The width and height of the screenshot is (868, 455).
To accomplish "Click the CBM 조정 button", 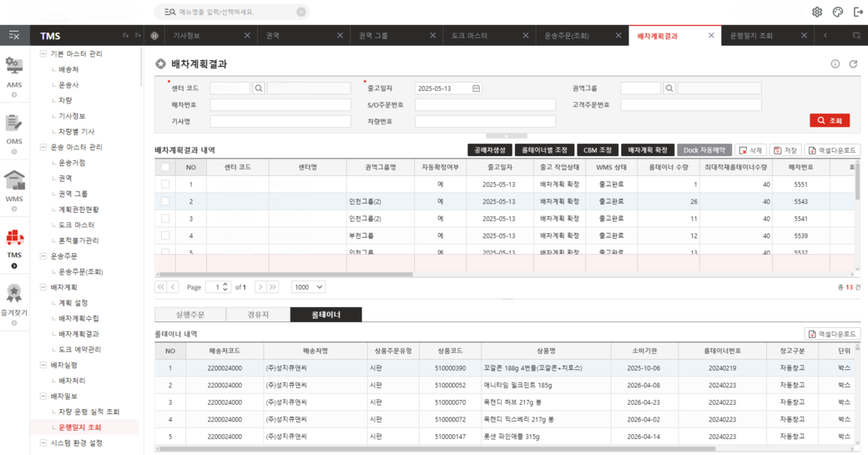I will click(x=598, y=150).
